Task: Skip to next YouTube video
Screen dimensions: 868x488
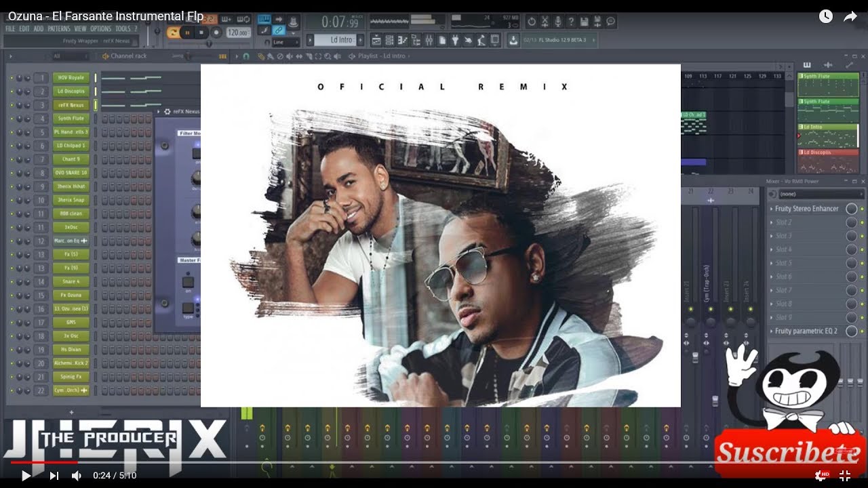Action: coord(54,476)
